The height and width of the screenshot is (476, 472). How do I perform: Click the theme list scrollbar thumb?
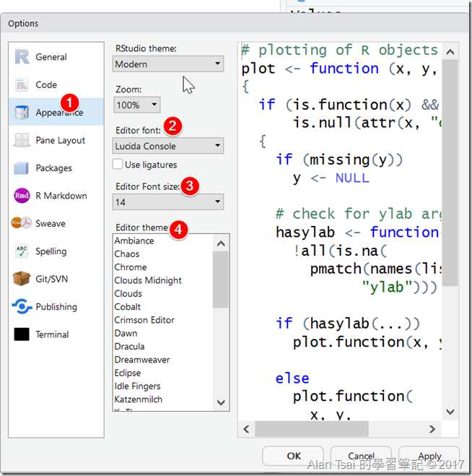tap(221, 280)
